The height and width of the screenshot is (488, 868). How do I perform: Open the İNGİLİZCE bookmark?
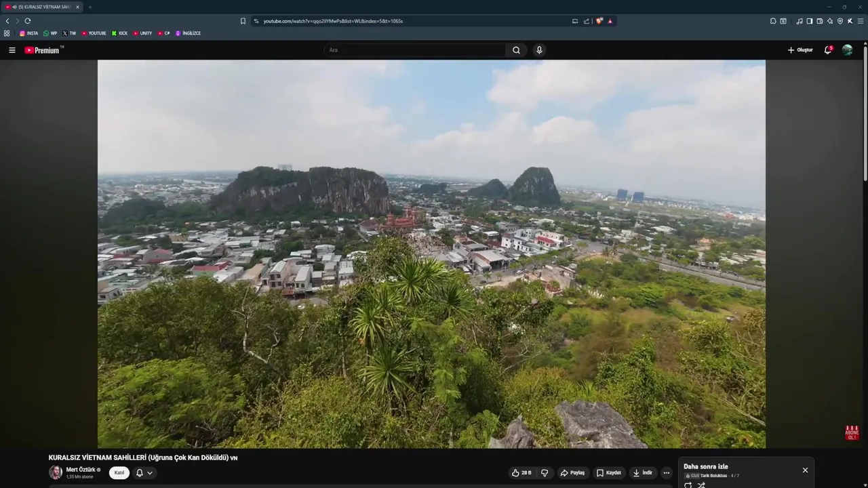(x=188, y=33)
